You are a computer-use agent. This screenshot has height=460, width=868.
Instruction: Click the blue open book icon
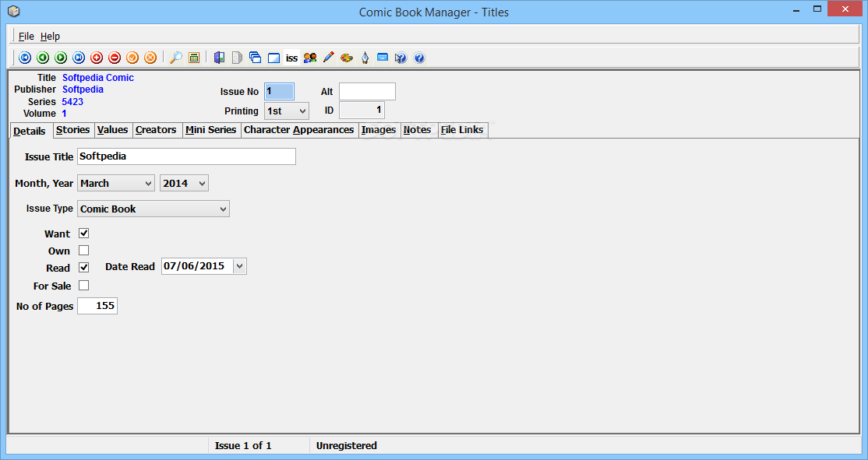pyautogui.click(x=219, y=58)
